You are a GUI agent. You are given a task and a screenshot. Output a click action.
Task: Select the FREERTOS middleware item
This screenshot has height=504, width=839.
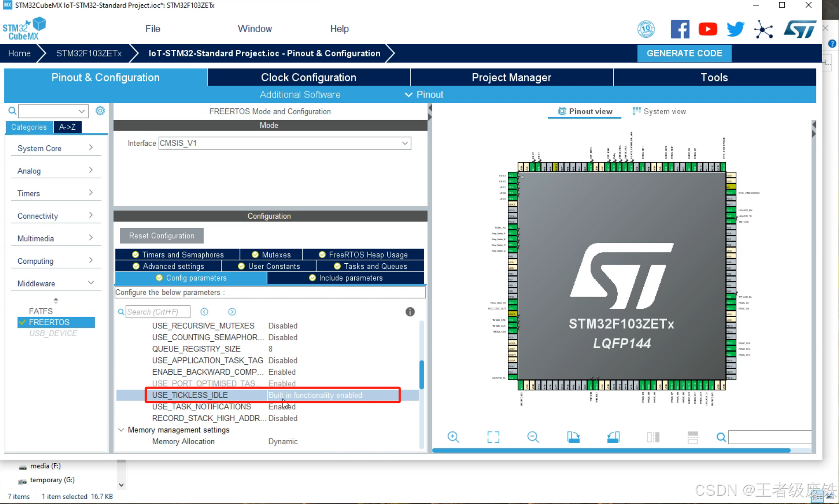(49, 322)
